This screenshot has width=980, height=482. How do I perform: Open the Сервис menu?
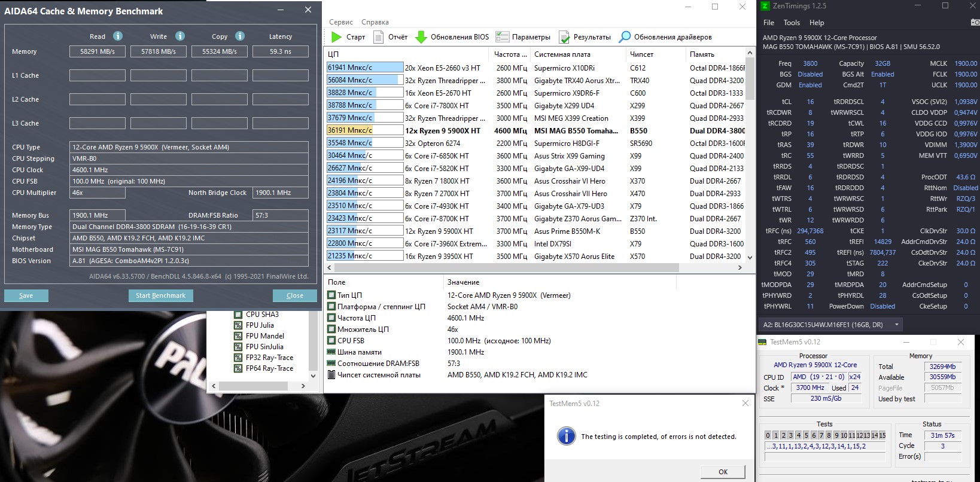(x=341, y=22)
